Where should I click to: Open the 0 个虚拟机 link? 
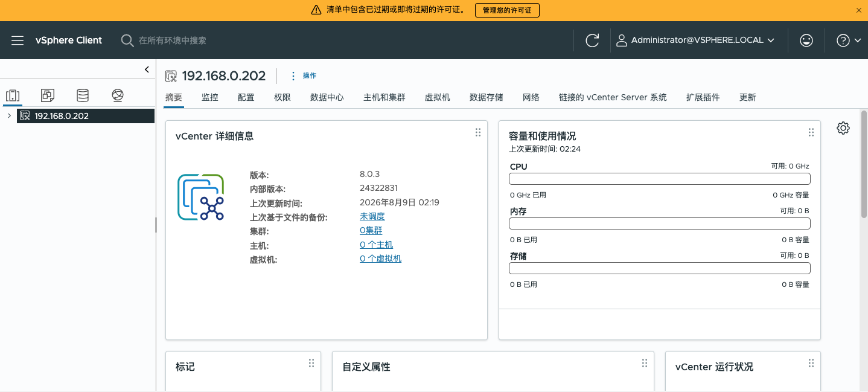[x=381, y=259]
